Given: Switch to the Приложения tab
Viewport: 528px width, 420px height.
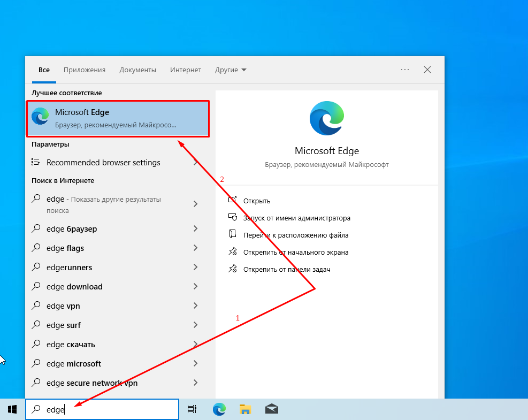Looking at the screenshot, I should coord(85,70).
